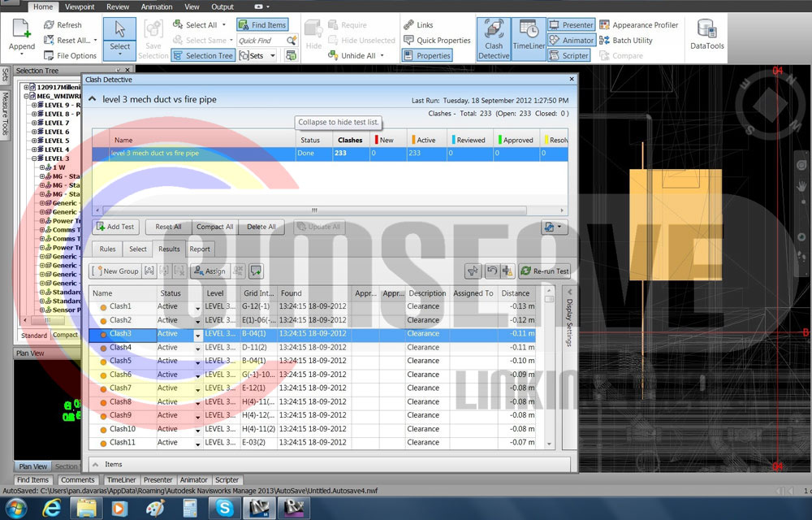812x520 pixels.
Task: Toggle the Selection Tree button in the ribbon
Action: [x=203, y=55]
